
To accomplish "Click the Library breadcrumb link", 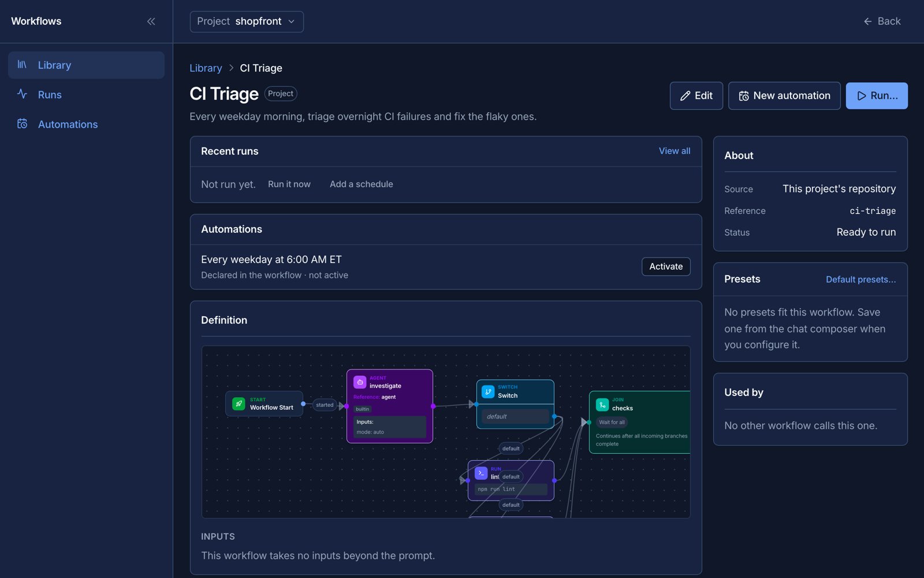I will 206,68.
